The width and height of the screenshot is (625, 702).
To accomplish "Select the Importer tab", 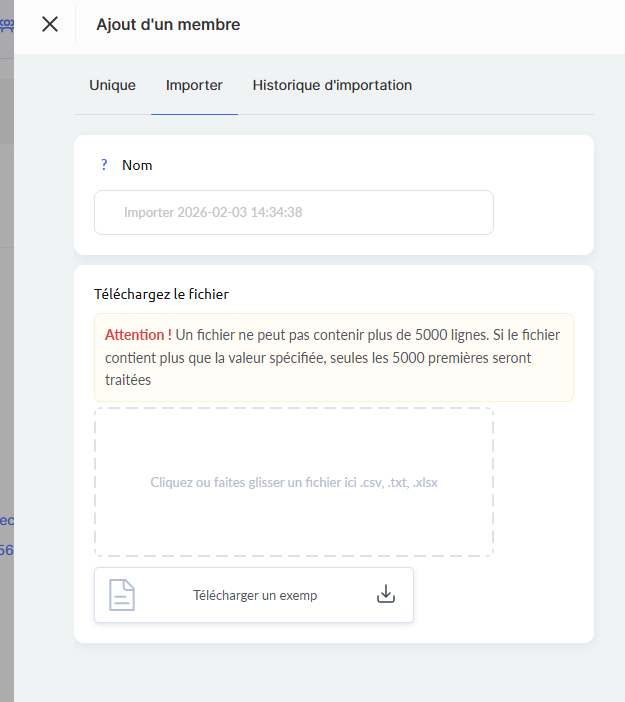I will coord(194,85).
